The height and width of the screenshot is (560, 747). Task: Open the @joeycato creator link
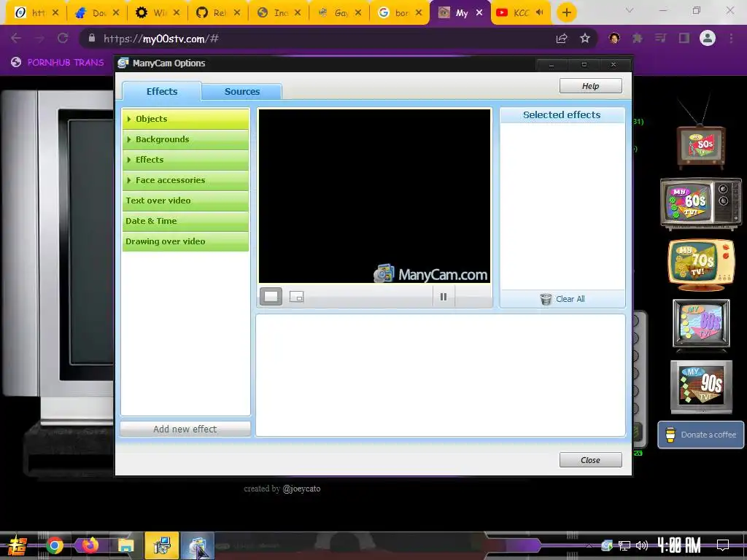coord(301,489)
